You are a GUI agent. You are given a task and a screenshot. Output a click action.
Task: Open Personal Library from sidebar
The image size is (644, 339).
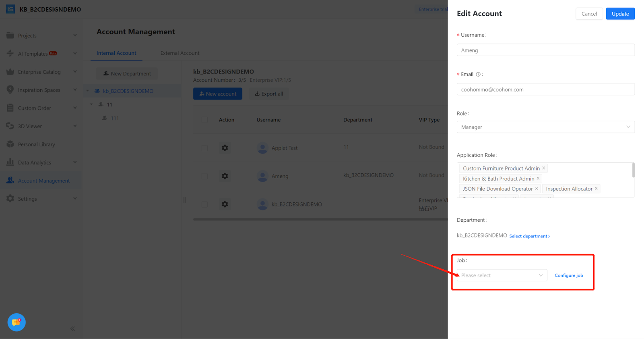click(x=36, y=144)
